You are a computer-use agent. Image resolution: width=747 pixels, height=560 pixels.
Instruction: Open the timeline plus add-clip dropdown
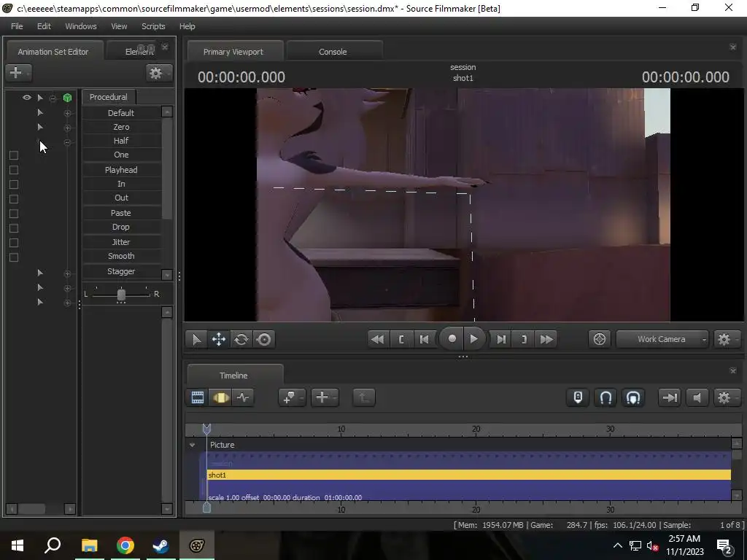coord(325,397)
